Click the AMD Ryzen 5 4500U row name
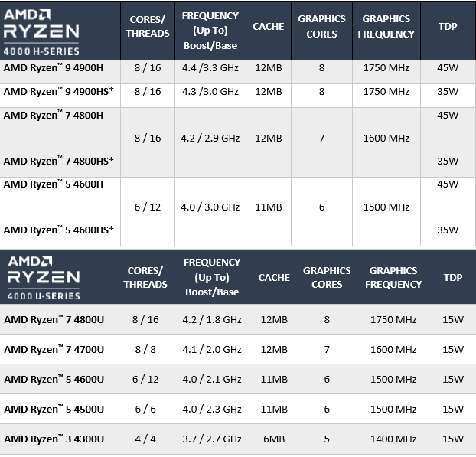 click(x=54, y=409)
